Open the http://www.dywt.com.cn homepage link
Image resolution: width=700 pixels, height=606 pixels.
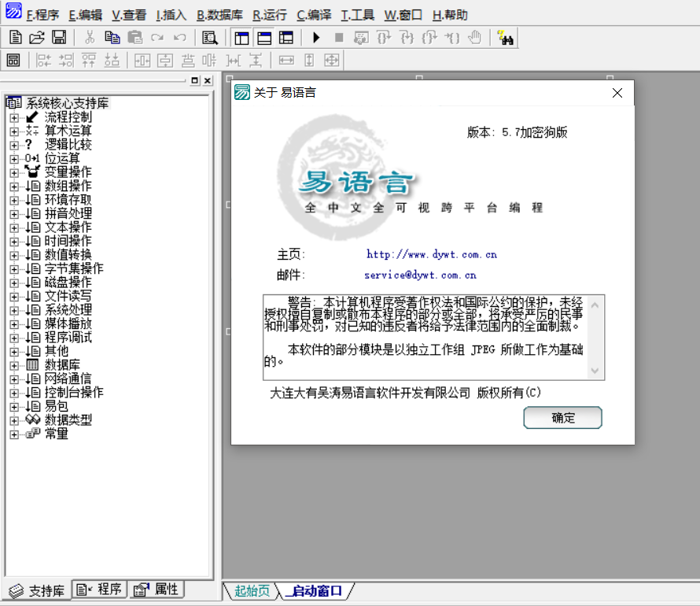click(432, 254)
